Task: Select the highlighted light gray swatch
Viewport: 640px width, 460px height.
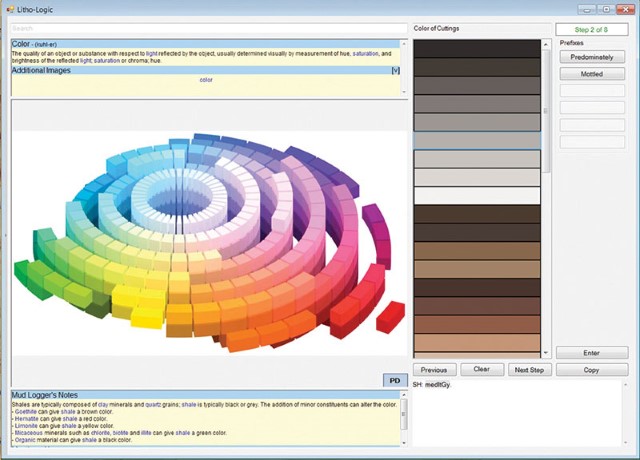Action: click(476, 140)
